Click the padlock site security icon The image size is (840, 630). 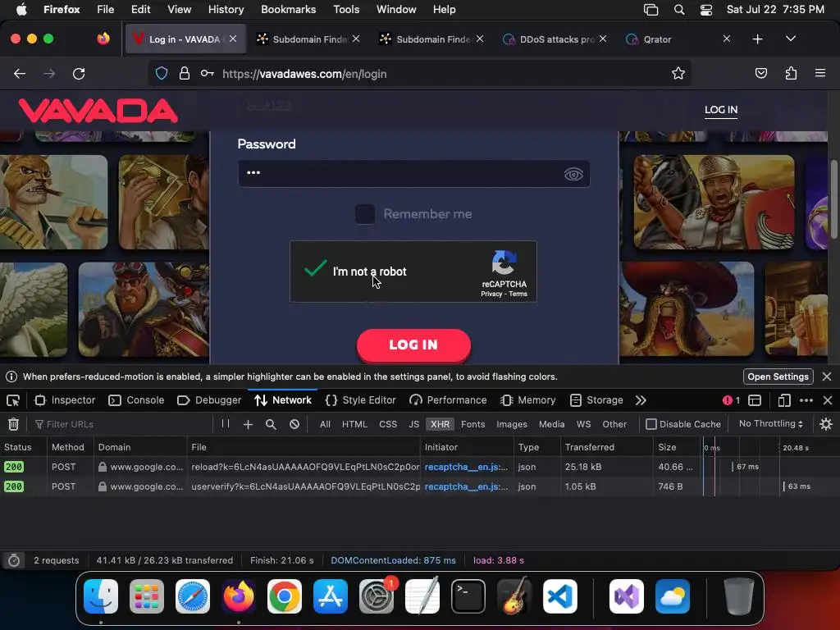185,73
